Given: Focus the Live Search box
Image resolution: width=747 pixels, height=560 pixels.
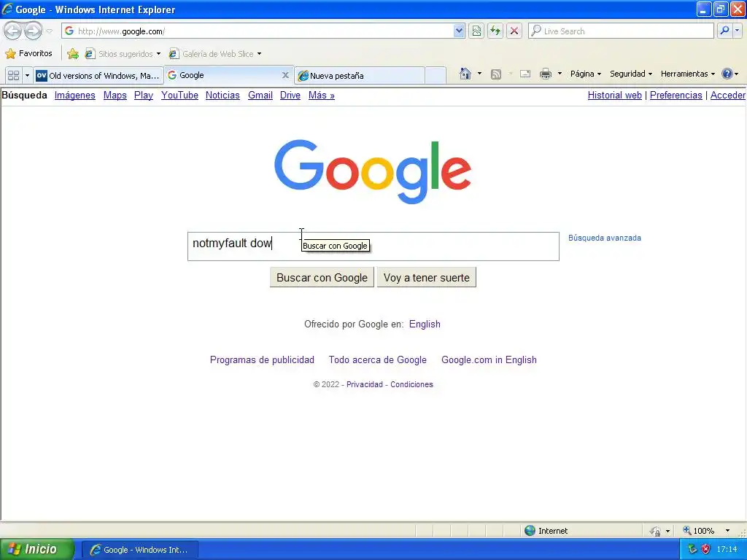Looking at the screenshot, I should (x=622, y=31).
